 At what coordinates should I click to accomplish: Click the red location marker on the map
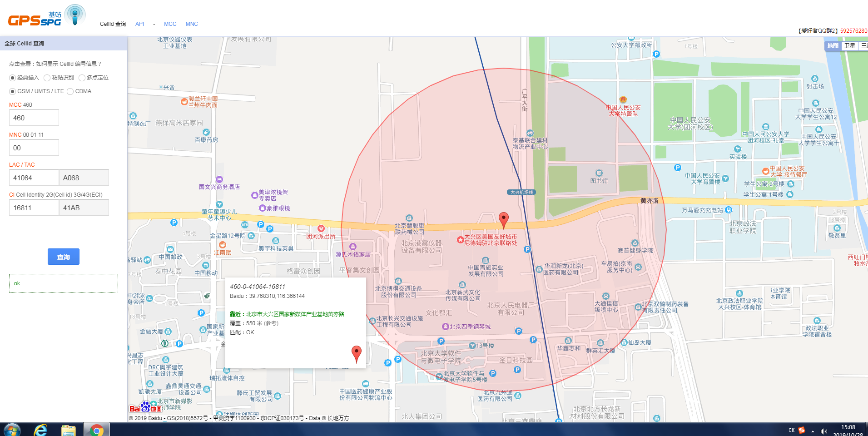(x=503, y=220)
